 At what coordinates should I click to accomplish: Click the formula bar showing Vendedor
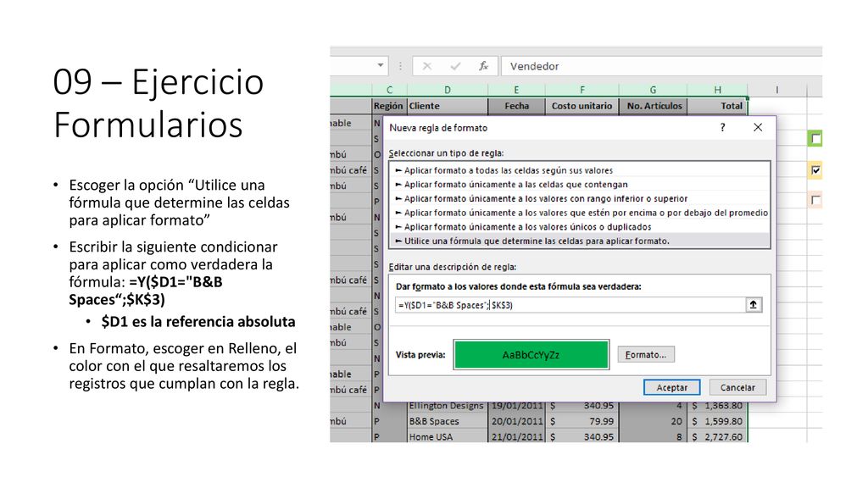[x=661, y=66]
